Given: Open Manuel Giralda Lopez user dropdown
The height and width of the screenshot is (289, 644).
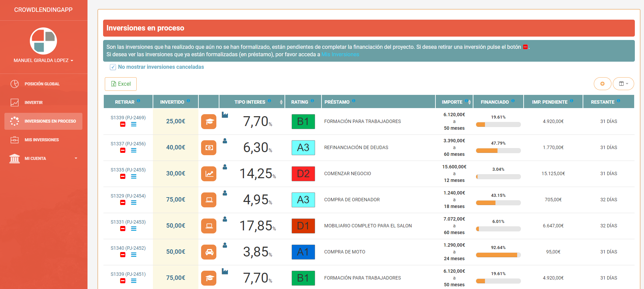Looking at the screenshot, I should coord(43,60).
